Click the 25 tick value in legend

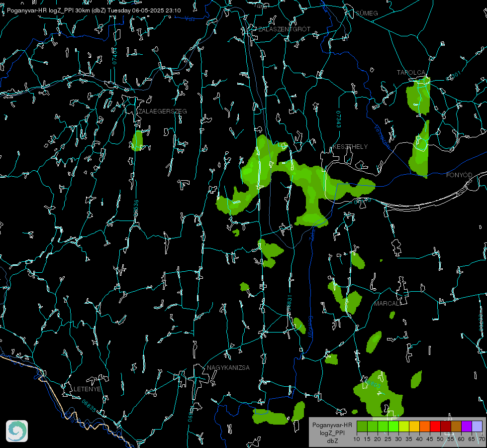coord(388,440)
